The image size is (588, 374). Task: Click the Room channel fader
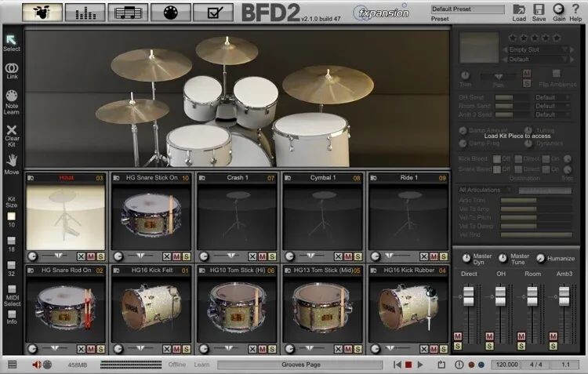pyautogui.click(x=532, y=296)
